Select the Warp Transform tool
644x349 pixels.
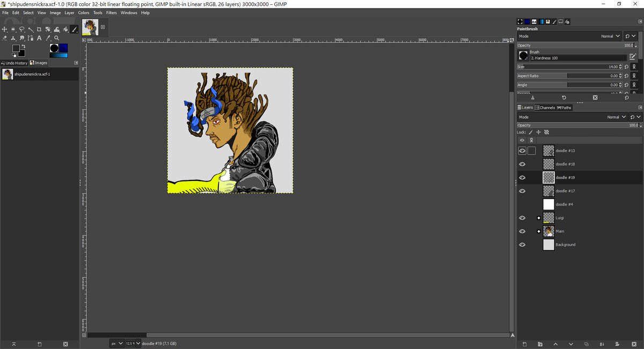(57, 30)
